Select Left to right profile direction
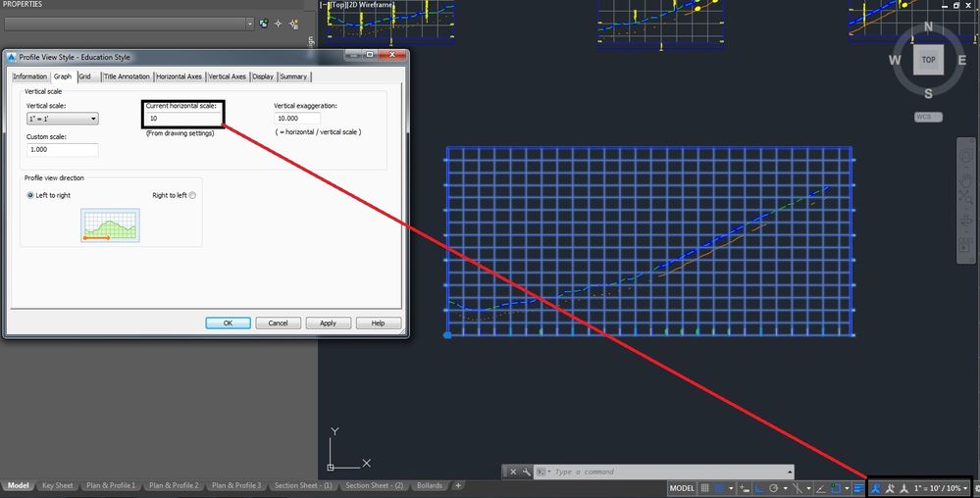This screenshot has height=498, width=980. [x=30, y=196]
